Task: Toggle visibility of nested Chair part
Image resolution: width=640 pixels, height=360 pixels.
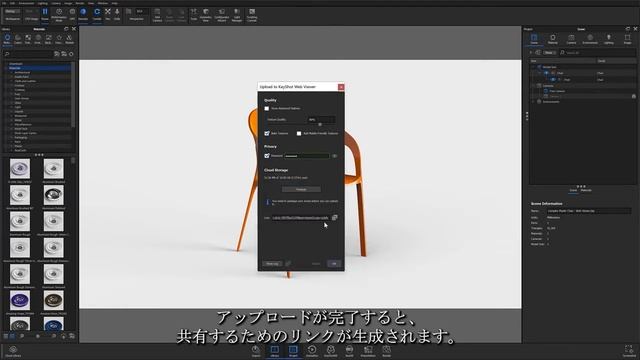Action: coord(553,80)
